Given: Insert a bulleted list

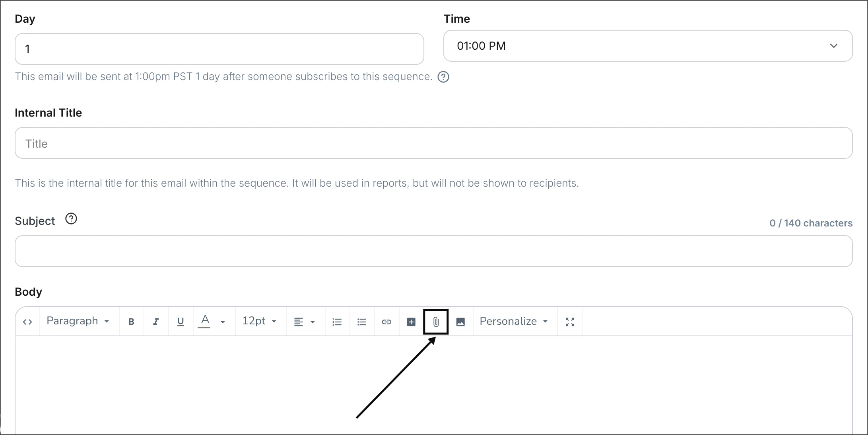Looking at the screenshot, I should pyautogui.click(x=361, y=321).
